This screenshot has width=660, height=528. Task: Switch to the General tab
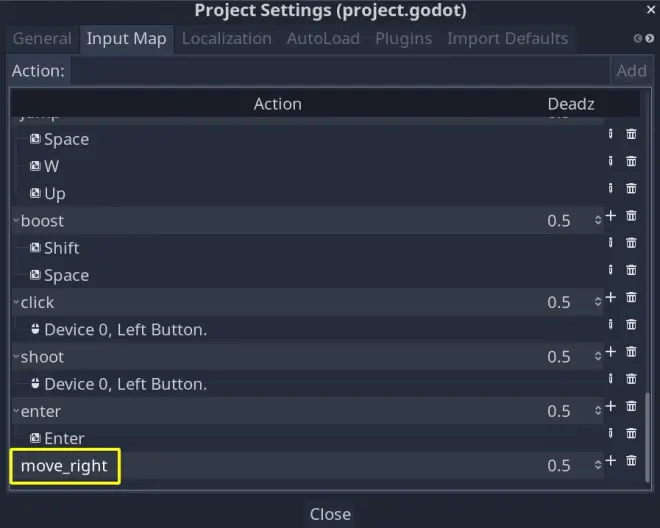(42, 39)
